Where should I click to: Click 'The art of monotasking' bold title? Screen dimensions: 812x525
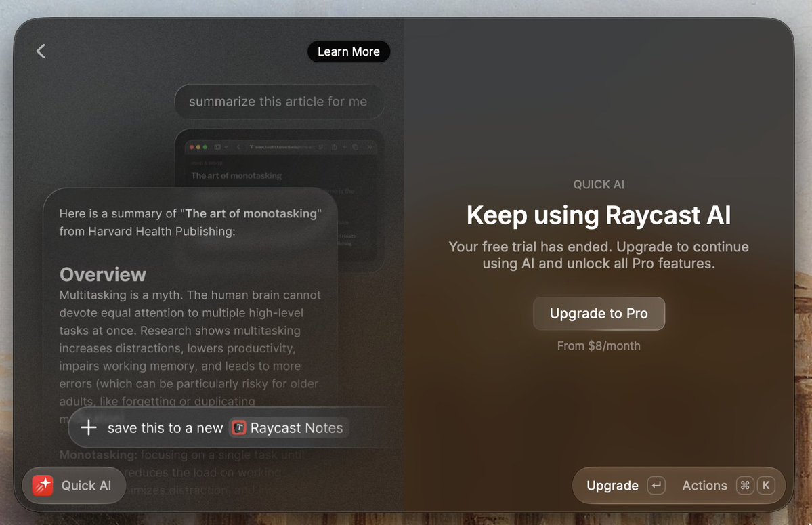pyautogui.click(x=251, y=213)
